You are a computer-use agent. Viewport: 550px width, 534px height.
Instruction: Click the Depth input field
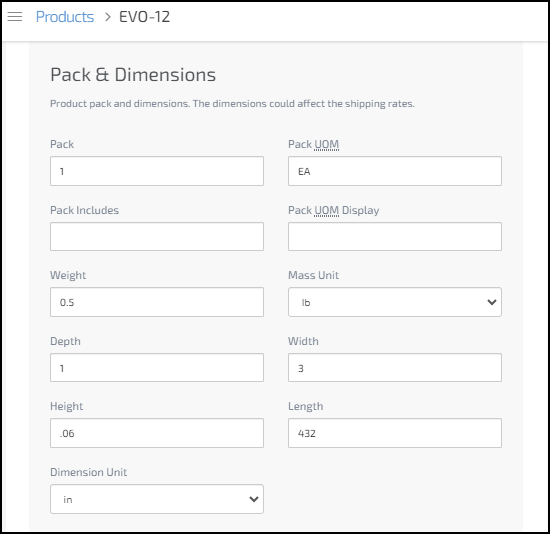pos(157,368)
